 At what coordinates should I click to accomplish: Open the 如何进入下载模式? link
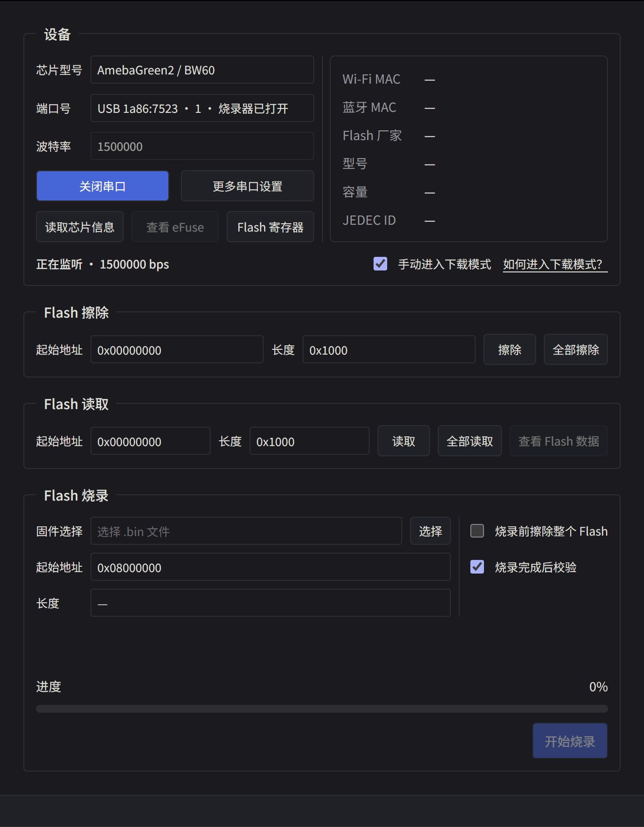point(555,264)
